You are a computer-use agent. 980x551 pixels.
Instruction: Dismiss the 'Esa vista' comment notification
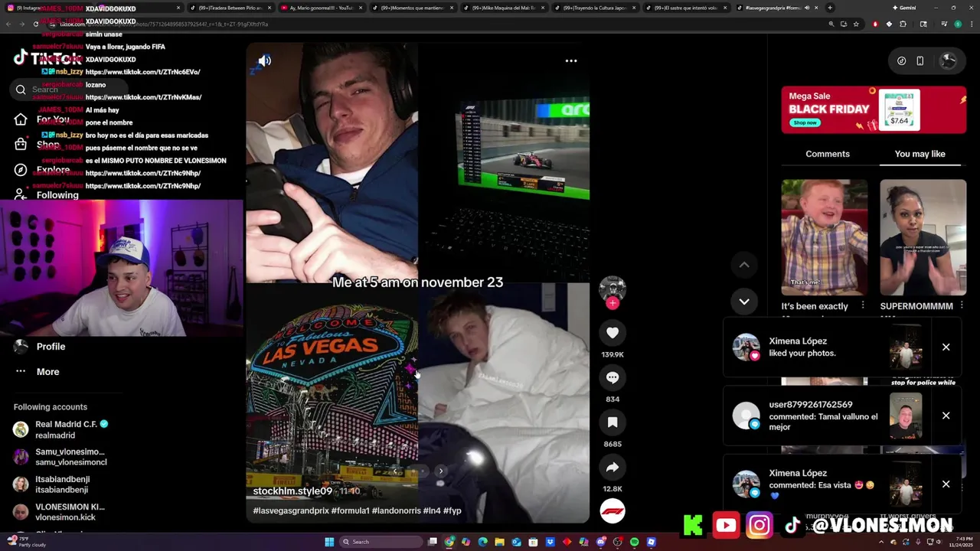[946, 484]
